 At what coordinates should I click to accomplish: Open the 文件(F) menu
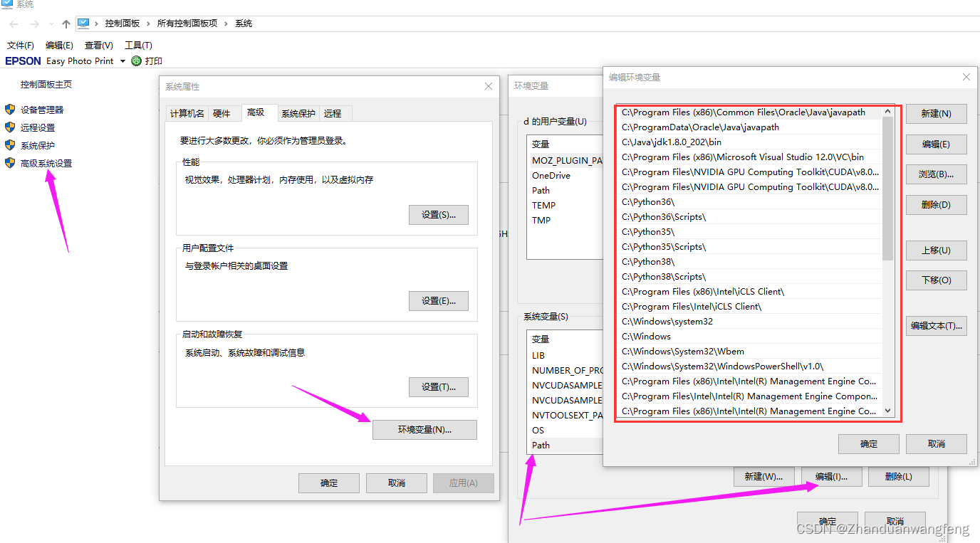pos(21,45)
